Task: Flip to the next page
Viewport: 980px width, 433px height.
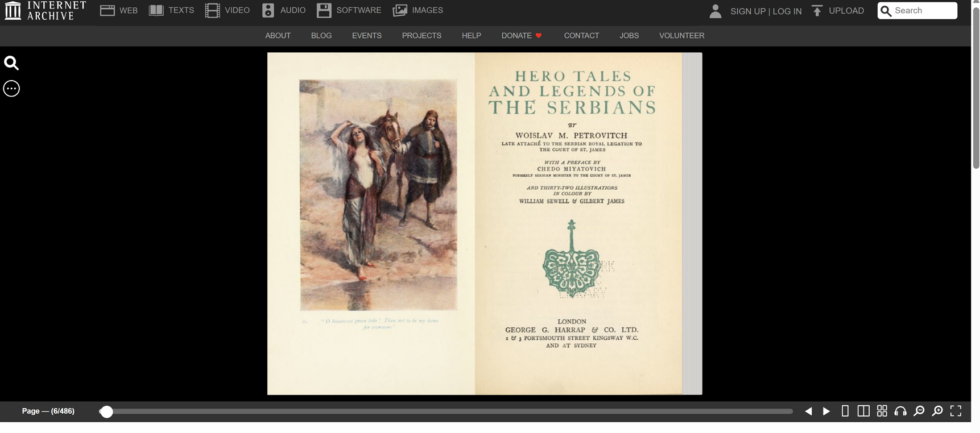Action: tap(826, 411)
